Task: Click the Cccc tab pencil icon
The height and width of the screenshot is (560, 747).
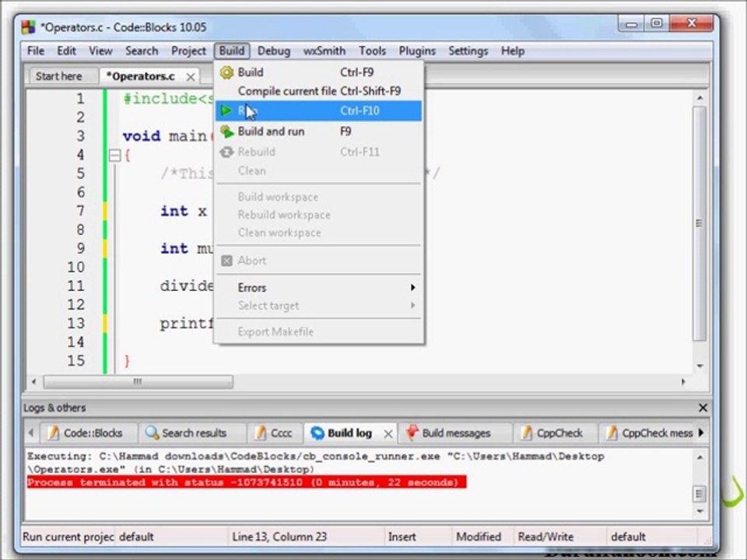Action: pos(261,433)
